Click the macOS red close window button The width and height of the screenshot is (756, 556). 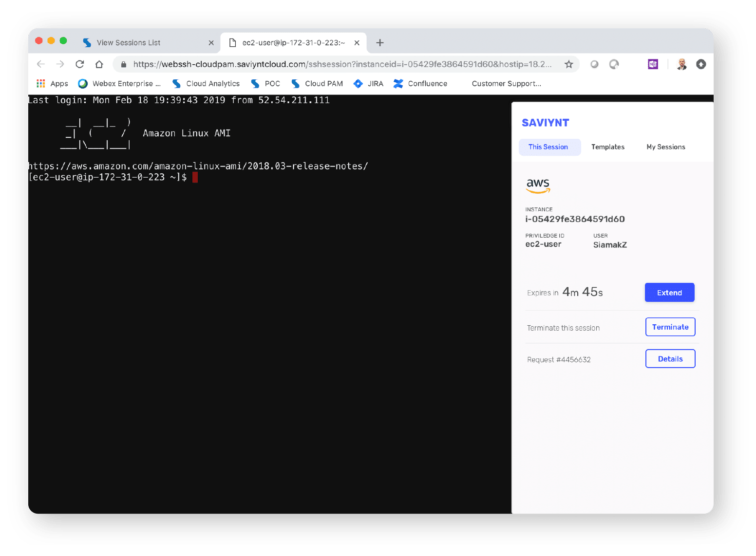[x=39, y=41]
